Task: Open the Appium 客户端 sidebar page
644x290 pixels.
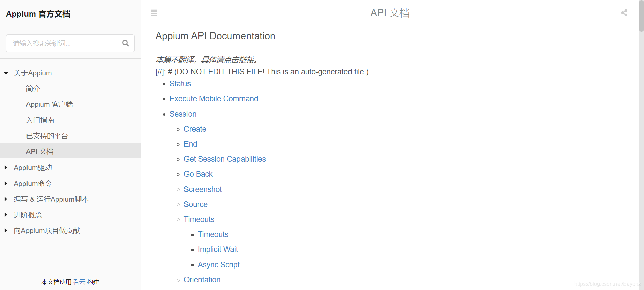Action: pos(49,104)
